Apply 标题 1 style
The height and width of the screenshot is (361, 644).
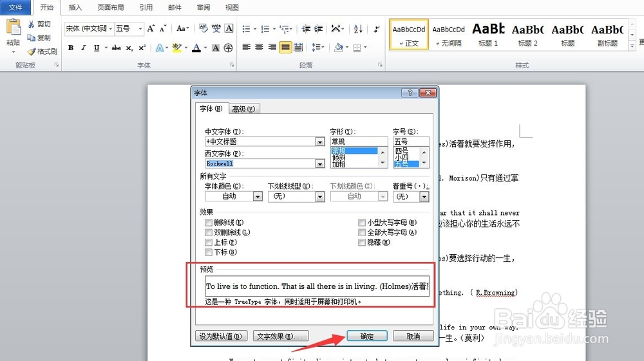click(488, 35)
